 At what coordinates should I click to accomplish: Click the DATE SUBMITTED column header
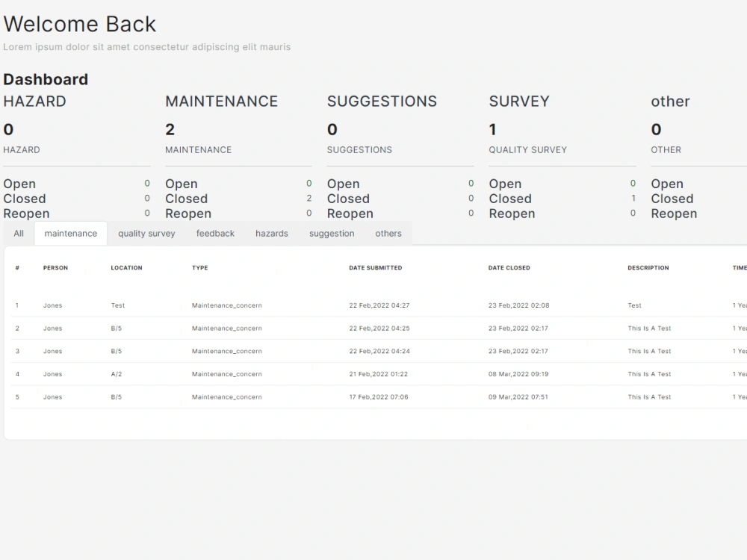(x=376, y=267)
